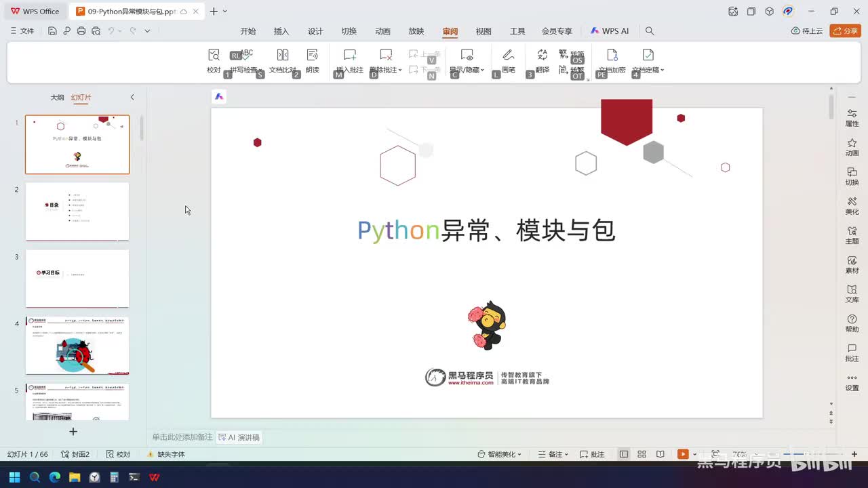Switch to the 大纲 outline tab
868x488 pixels.
tap(57, 98)
